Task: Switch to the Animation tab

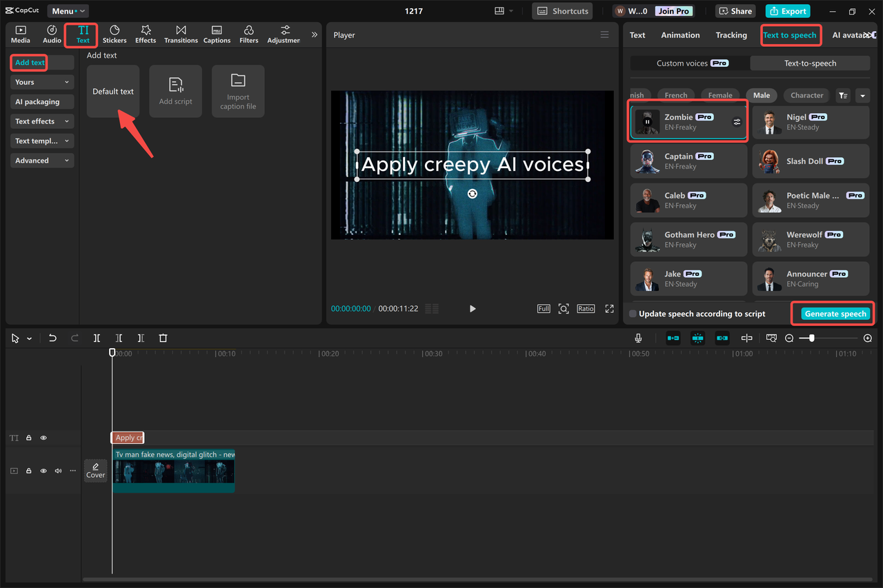Action: [x=680, y=35]
